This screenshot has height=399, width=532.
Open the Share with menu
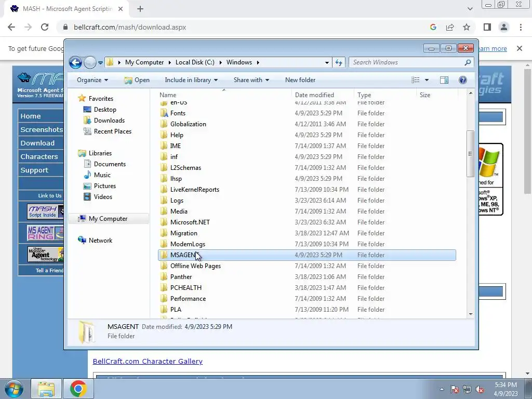tap(251, 80)
